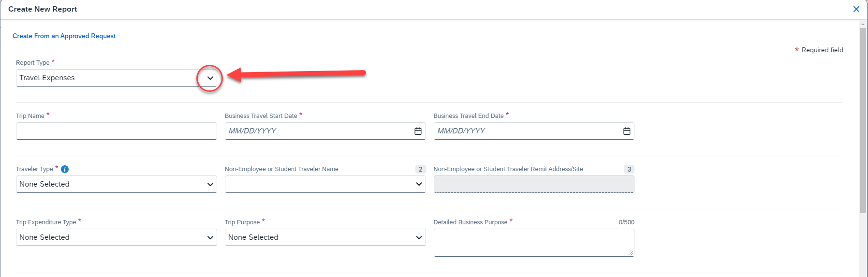Click the Traveler Type info icon
The width and height of the screenshot is (868, 277).
65,169
